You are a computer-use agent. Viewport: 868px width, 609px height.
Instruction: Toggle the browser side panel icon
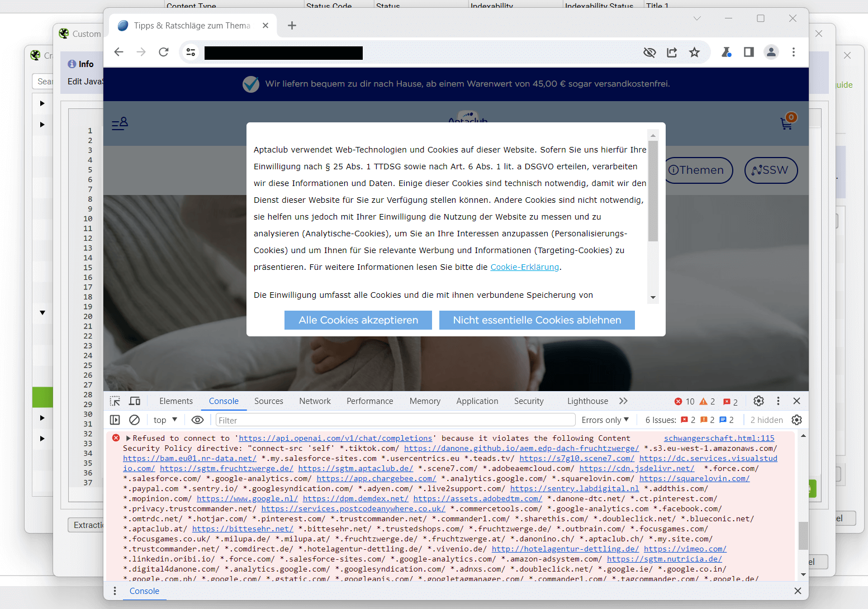[x=749, y=52]
